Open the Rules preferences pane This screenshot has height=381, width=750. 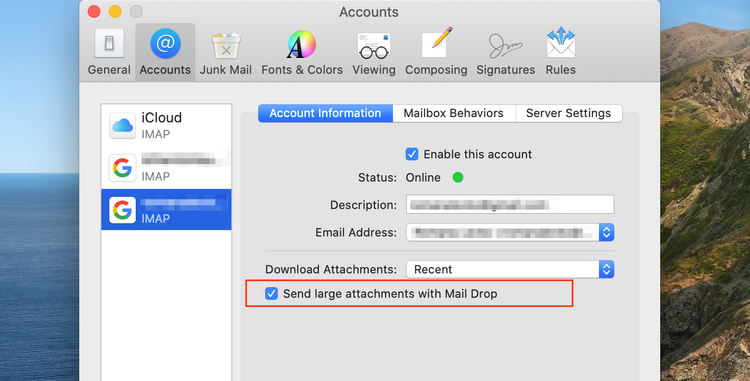561,52
